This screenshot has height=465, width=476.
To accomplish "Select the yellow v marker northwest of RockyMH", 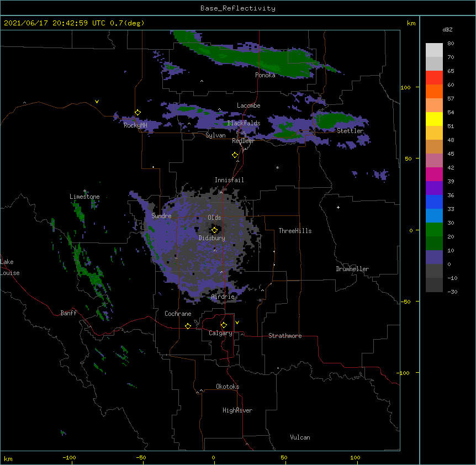I will coord(97,102).
